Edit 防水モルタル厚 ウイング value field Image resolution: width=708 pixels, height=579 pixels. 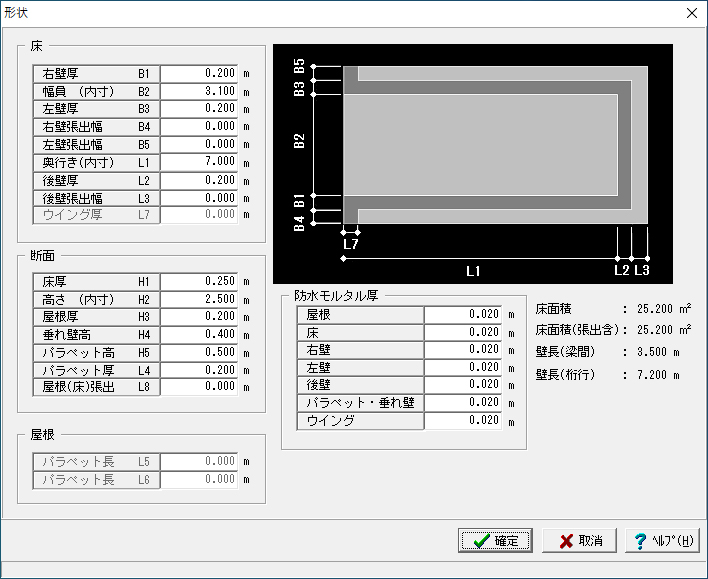pyautogui.click(x=463, y=420)
